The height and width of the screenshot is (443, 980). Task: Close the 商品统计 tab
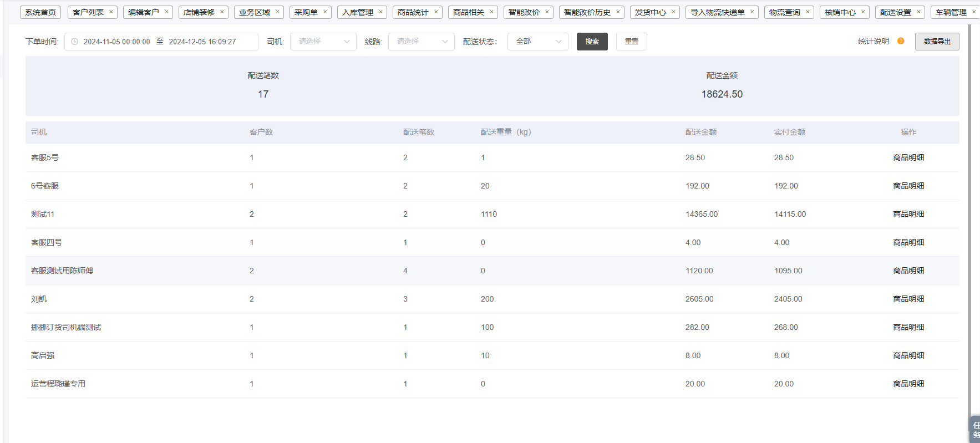coord(436,12)
